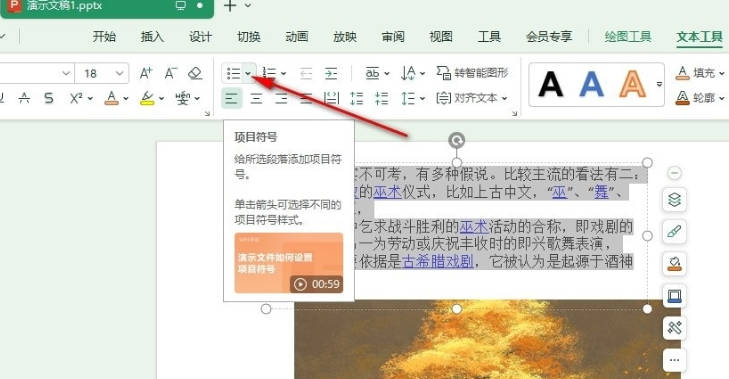Increase paragraph indent level
This screenshot has width=729, height=379.
click(331, 73)
